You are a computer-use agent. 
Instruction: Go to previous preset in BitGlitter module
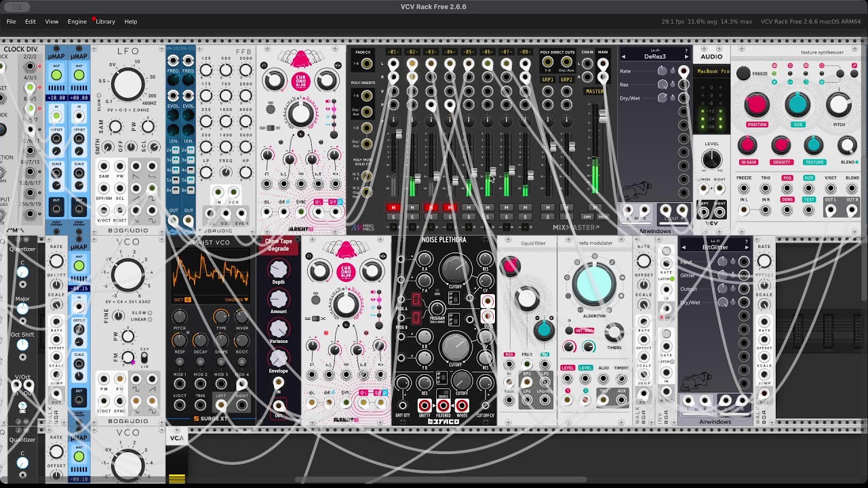pyautogui.click(x=683, y=247)
